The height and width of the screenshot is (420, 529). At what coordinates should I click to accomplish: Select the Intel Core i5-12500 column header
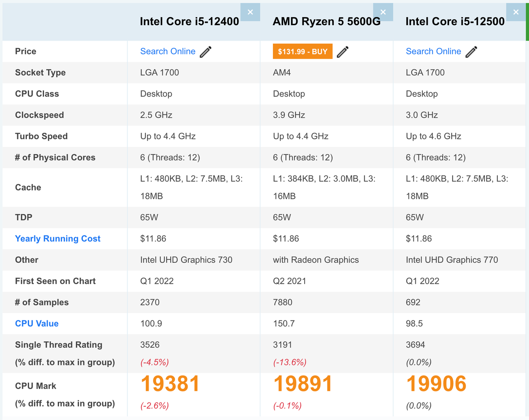pos(455,21)
